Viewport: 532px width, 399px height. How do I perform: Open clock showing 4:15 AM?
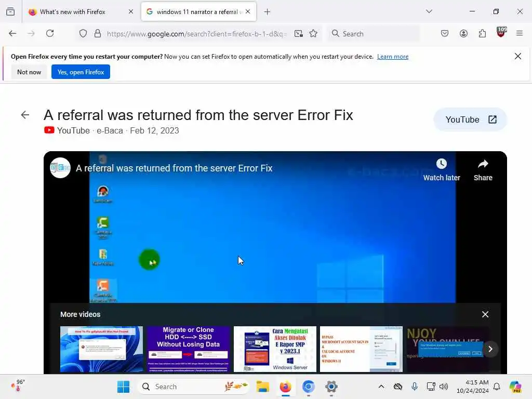coord(473,387)
